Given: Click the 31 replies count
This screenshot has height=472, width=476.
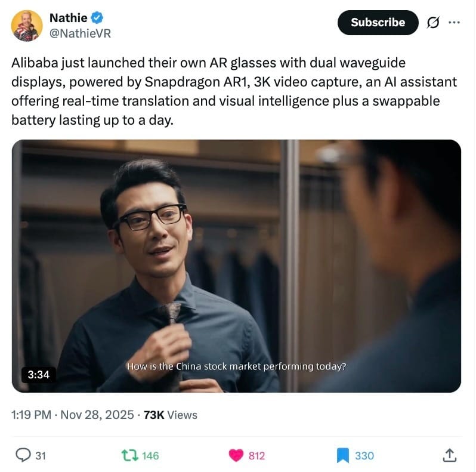Looking at the screenshot, I should click(41, 456).
